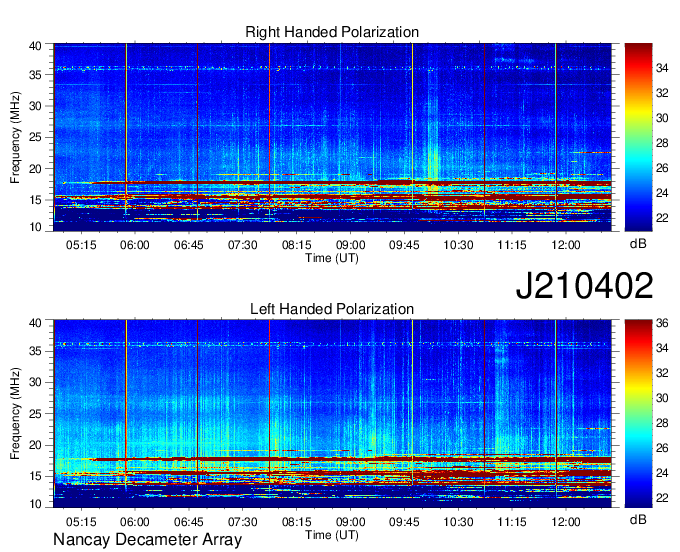Click the '20' frequency tick on top plot
This screenshot has width=680, height=552.
[x=35, y=169]
